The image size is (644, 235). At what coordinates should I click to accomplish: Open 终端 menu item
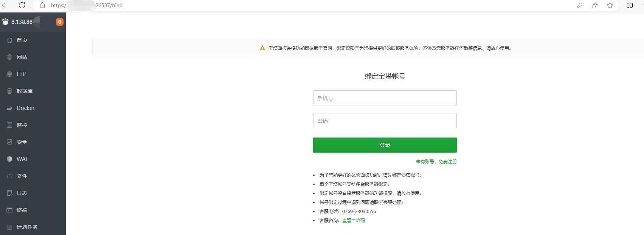click(33, 210)
